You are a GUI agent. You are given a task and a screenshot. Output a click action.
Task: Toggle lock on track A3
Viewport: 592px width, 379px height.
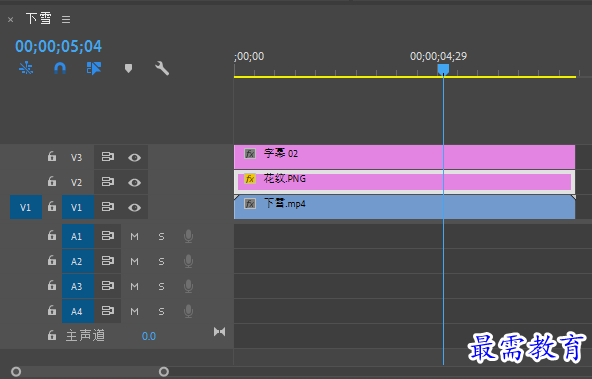click(52, 285)
